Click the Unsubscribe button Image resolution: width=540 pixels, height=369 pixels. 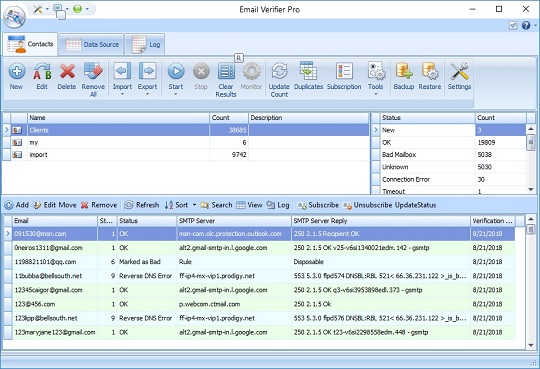367,205
